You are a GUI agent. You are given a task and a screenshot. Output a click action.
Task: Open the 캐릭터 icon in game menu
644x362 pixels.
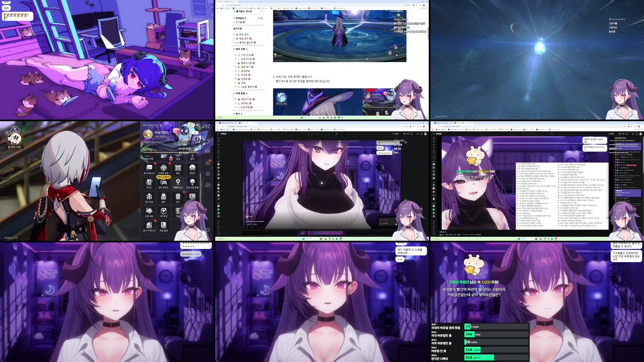point(192,169)
